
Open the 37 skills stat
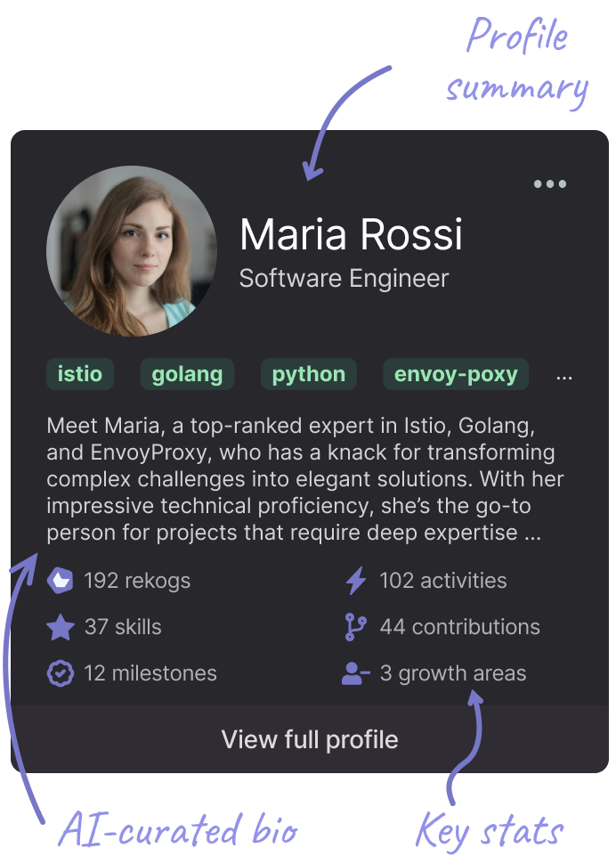pyautogui.click(x=123, y=627)
